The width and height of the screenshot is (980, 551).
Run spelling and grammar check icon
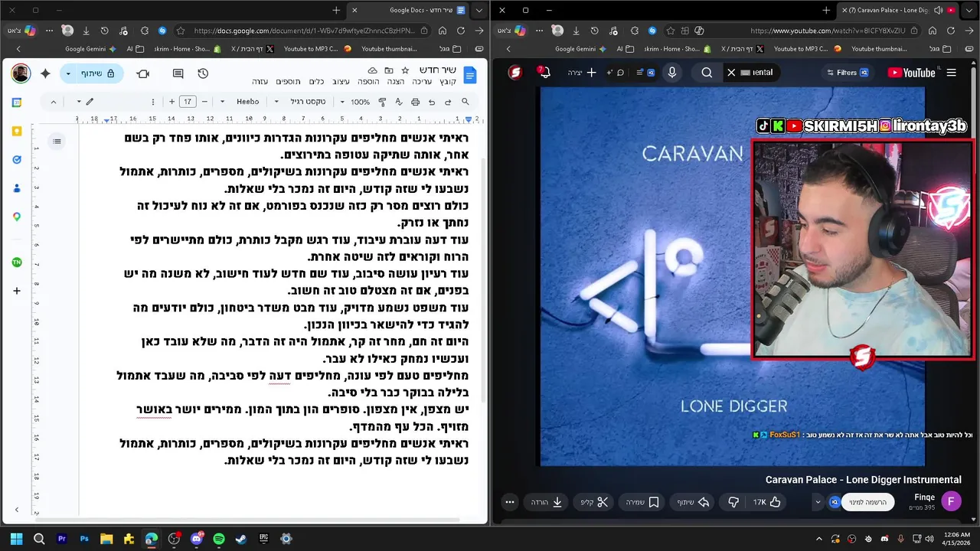tap(398, 102)
